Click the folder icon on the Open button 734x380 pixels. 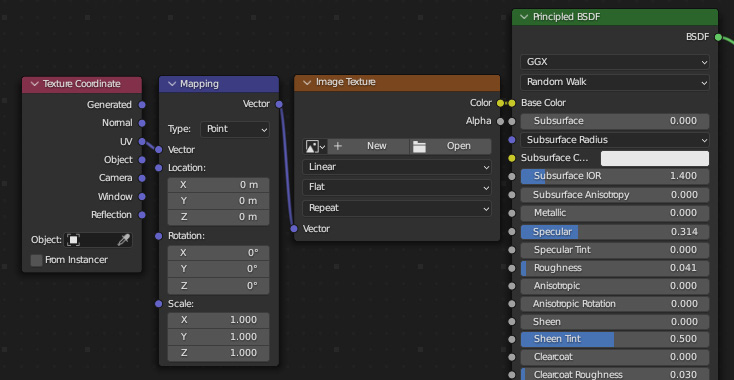(419, 146)
